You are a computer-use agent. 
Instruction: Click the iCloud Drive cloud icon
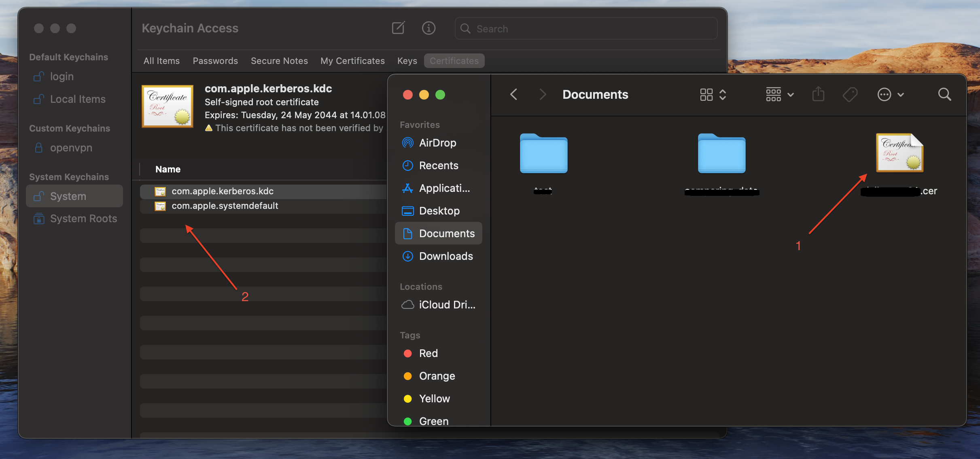pos(407,304)
